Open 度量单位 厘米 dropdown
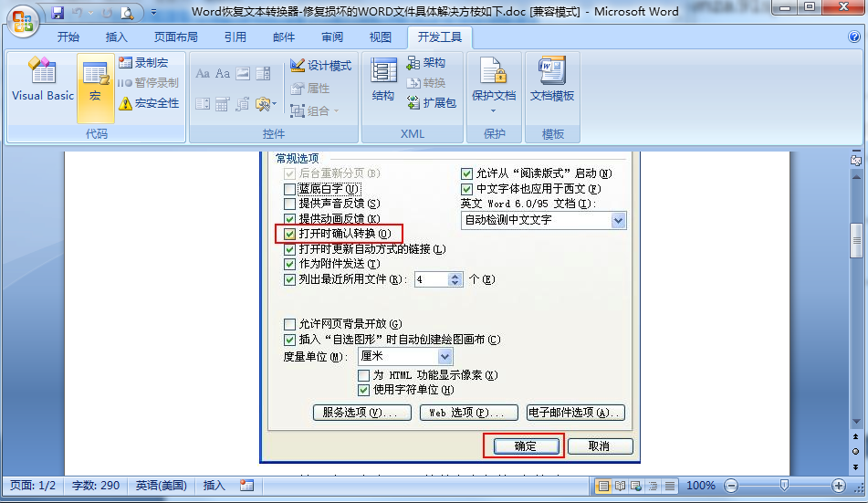 444,356
